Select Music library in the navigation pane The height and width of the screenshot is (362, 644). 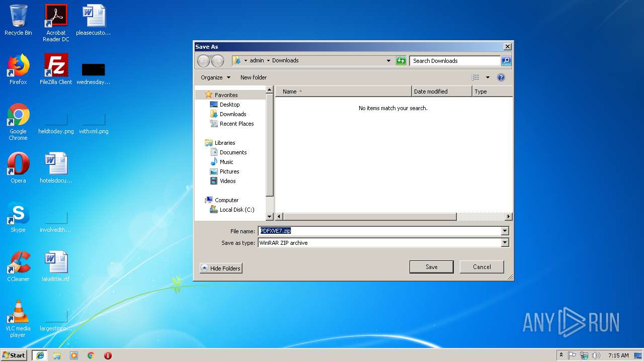pyautogui.click(x=226, y=162)
